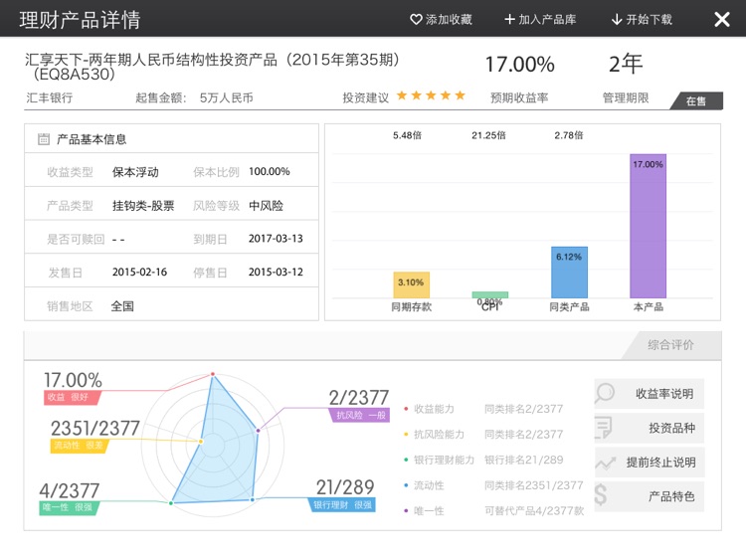Select the 综合评价 tab
Viewport: 746px width, 560px height.
(670, 345)
